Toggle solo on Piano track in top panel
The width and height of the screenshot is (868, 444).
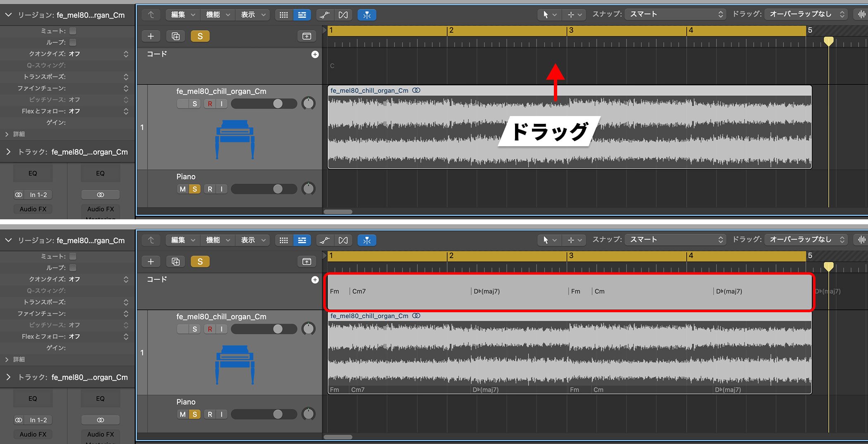195,189
